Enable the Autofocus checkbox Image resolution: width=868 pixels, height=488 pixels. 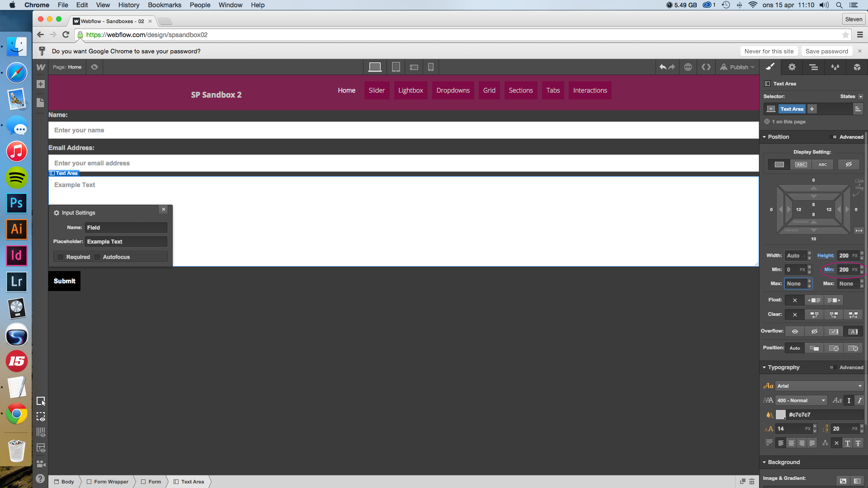97,257
